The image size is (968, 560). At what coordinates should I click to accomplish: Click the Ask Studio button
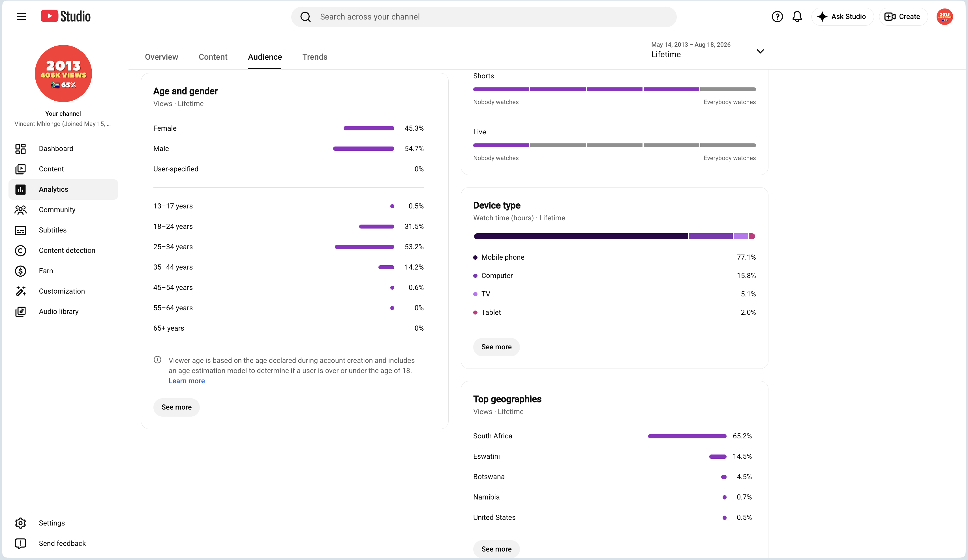pos(842,16)
